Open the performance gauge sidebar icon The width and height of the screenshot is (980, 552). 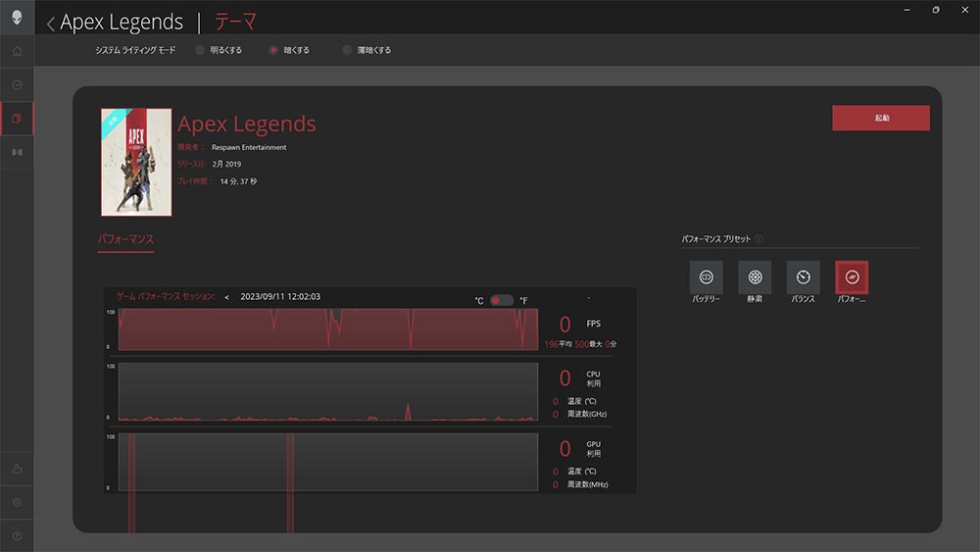click(17, 85)
